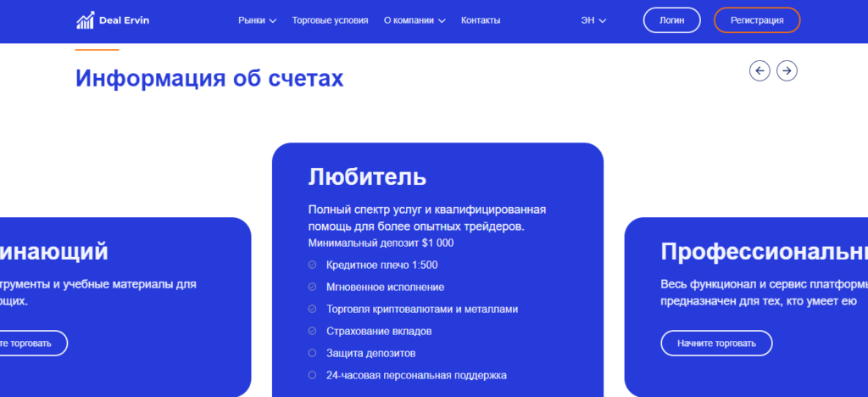Click the Deal Ervin brand name
The height and width of the screenshot is (397, 868).
pyautogui.click(x=124, y=20)
